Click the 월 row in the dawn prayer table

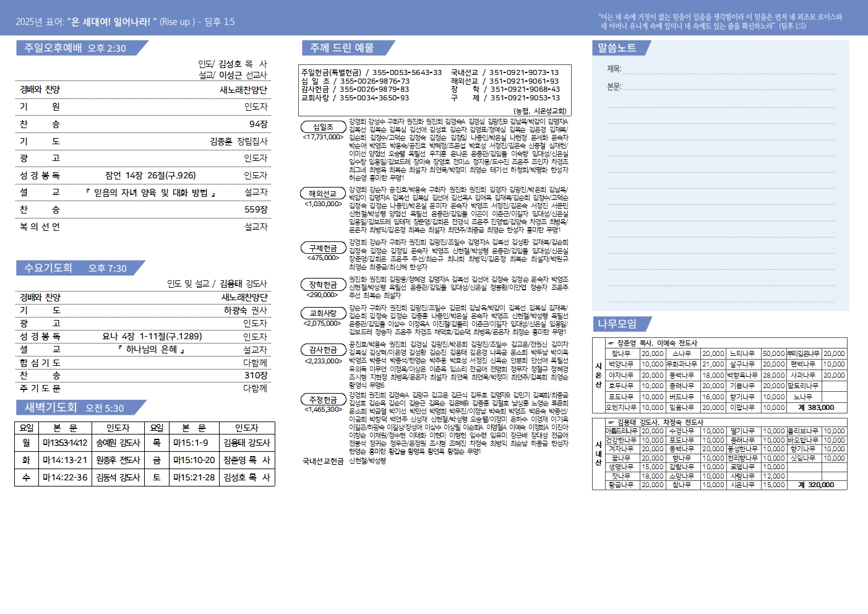pyautogui.click(x=145, y=443)
